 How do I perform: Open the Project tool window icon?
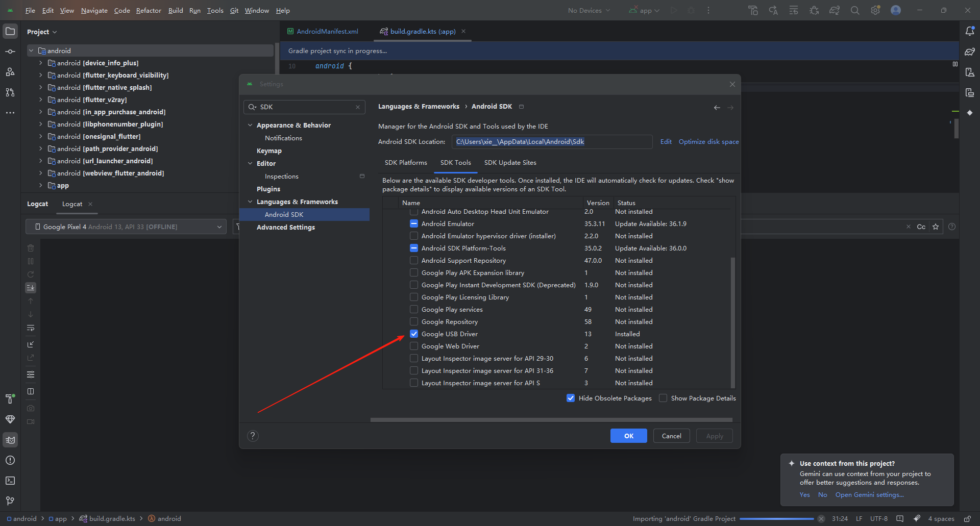(x=10, y=31)
